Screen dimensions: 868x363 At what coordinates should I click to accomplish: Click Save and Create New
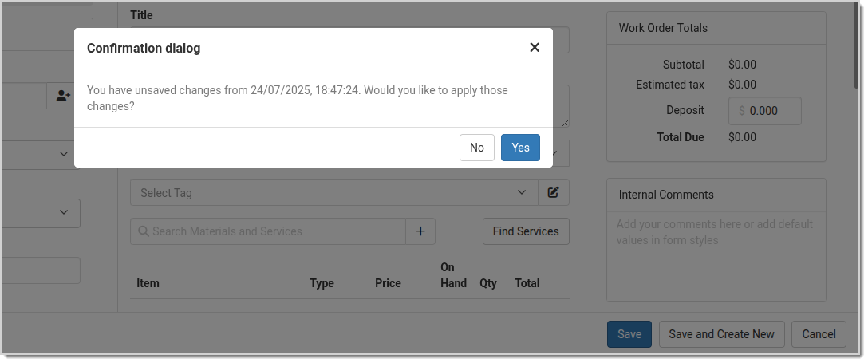[721, 334]
